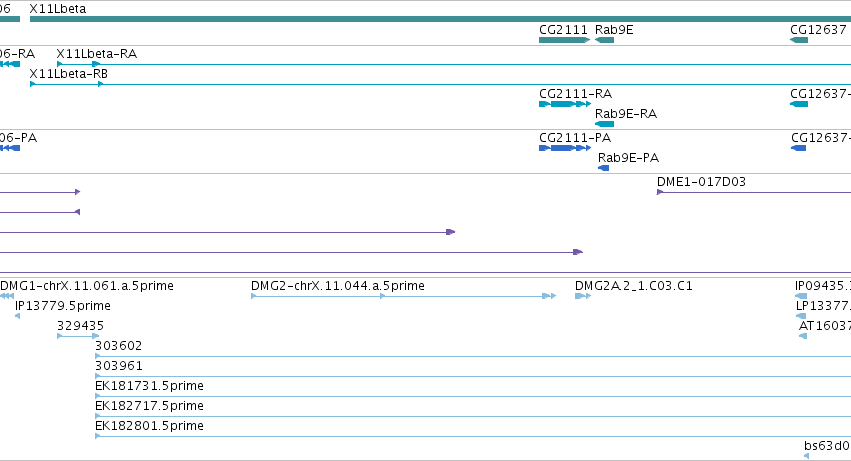This screenshot has width=851, height=461.
Task: Select the Rab9E-PA protein glyph
Action: point(604,168)
